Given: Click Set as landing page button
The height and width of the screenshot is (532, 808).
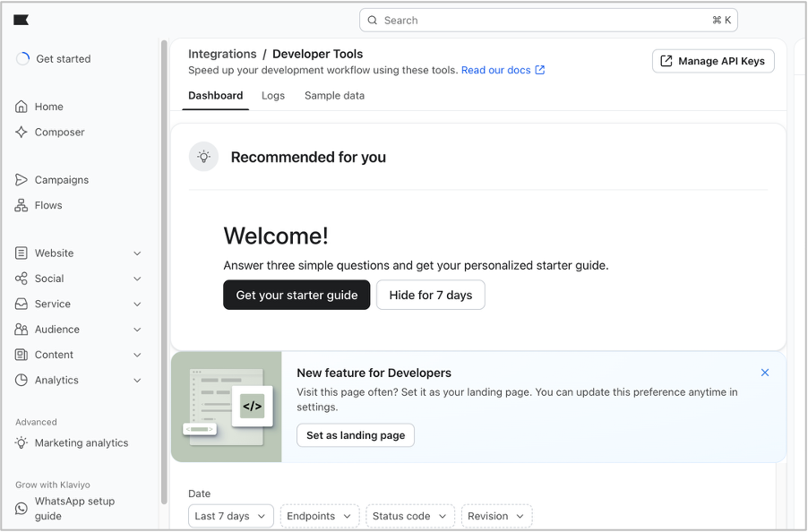Looking at the screenshot, I should [356, 435].
